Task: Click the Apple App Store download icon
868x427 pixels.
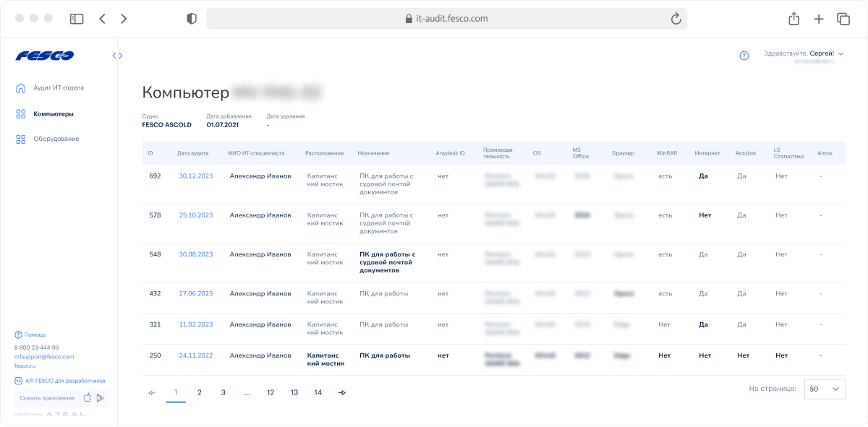Action: (x=88, y=397)
